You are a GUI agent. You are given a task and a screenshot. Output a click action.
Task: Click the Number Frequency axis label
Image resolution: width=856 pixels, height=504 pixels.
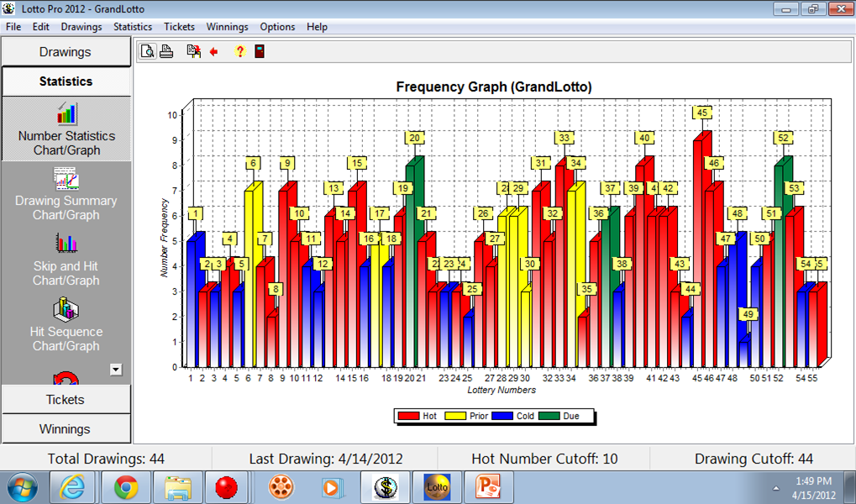click(x=165, y=238)
